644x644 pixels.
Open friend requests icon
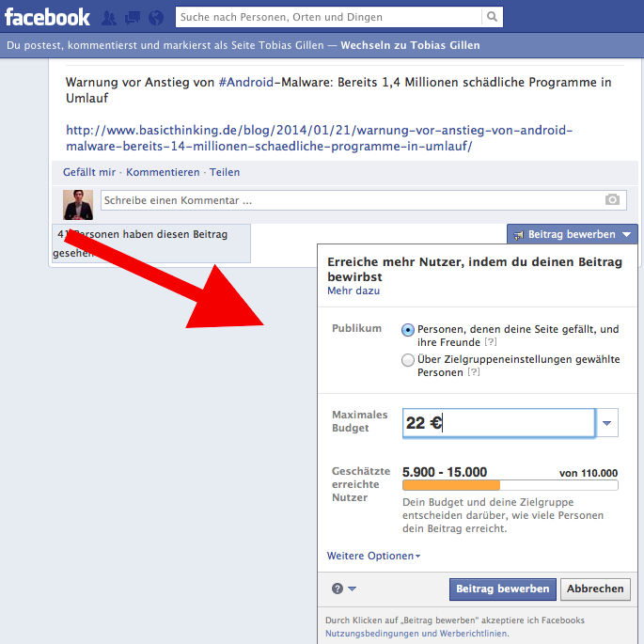[x=109, y=18]
